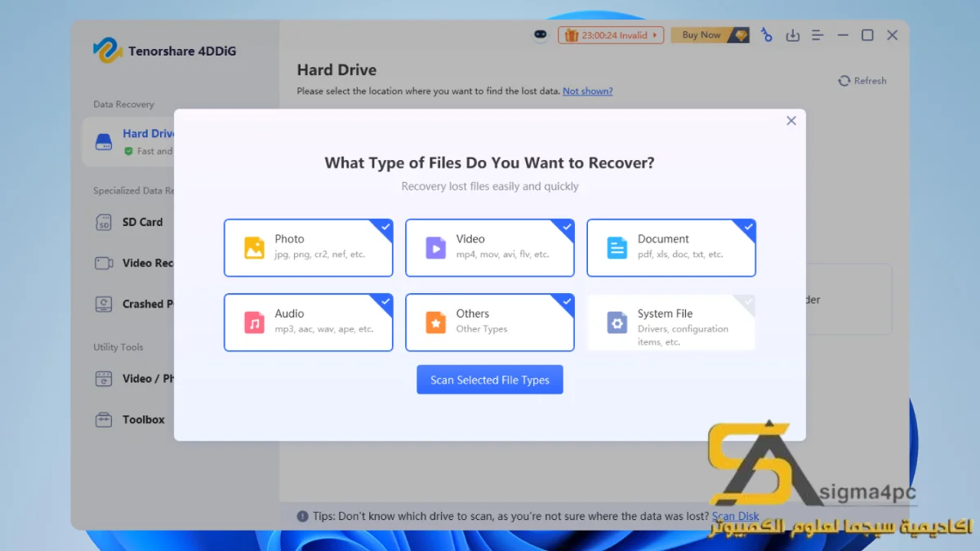Image resolution: width=980 pixels, height=551 pixels.
Task: Click the Buy Now diamond icon
Action: [x=740, y=35]
